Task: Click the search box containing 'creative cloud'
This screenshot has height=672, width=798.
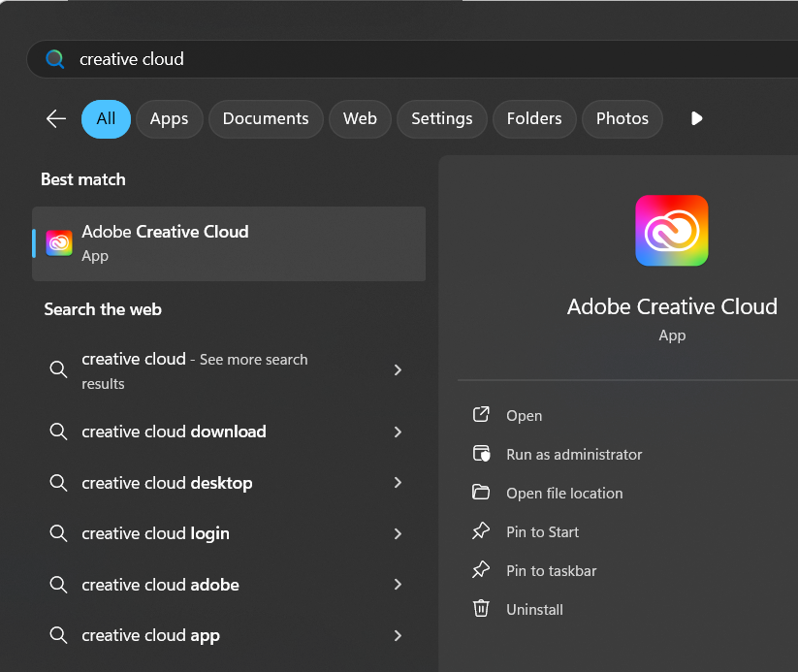Action: [x=412, y=59]
